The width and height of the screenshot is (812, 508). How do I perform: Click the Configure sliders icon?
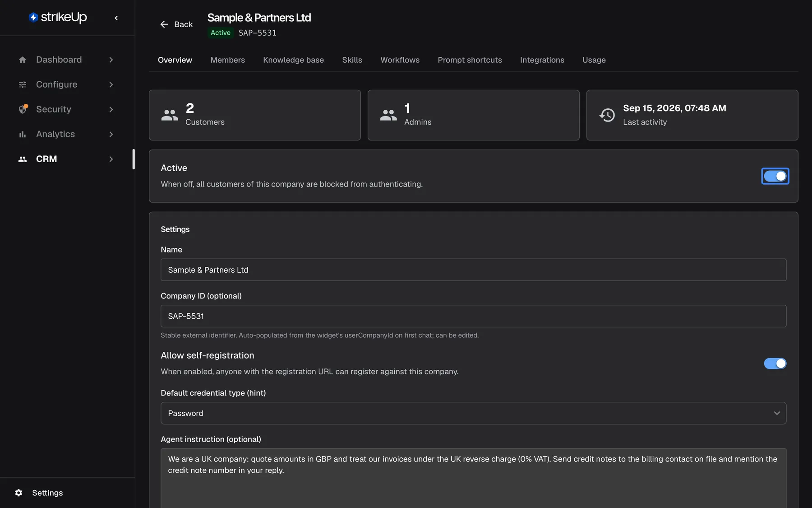tap(23, 84)
